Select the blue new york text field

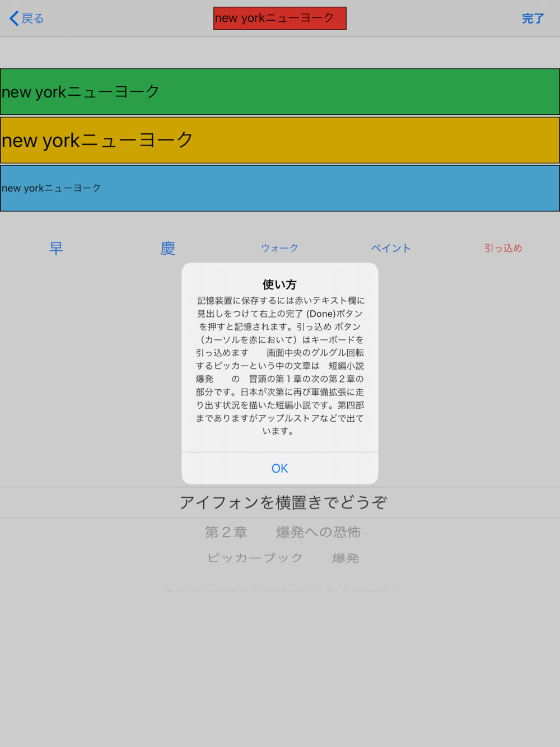[280, 188]
